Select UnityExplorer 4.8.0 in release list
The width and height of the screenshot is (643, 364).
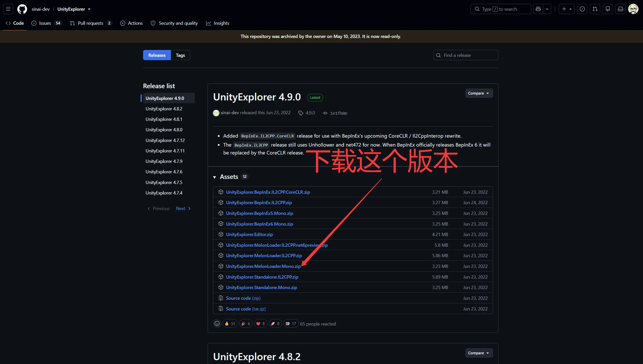[x=169, y=130]
